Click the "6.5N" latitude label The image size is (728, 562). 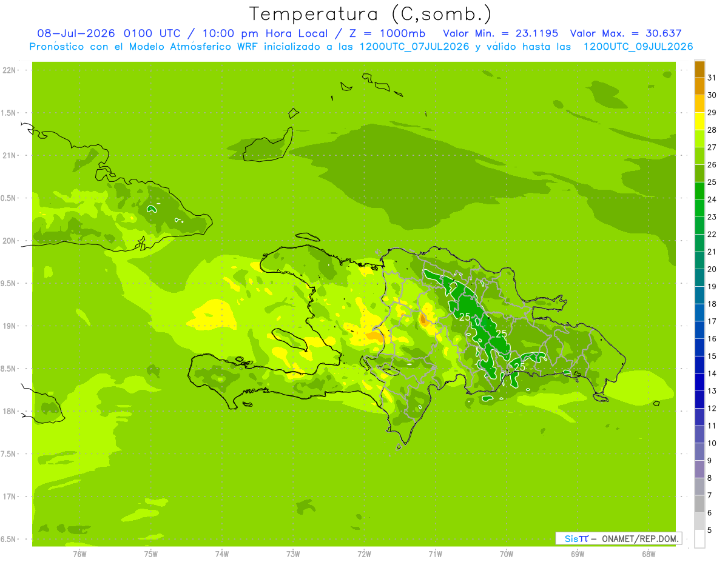point(9,540)
